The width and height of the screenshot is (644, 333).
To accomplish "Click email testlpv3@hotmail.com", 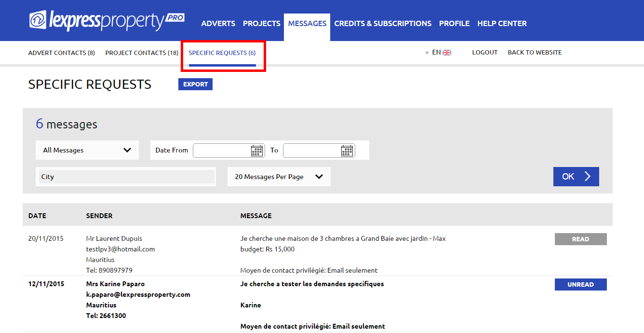I will [x=121, y=249].
